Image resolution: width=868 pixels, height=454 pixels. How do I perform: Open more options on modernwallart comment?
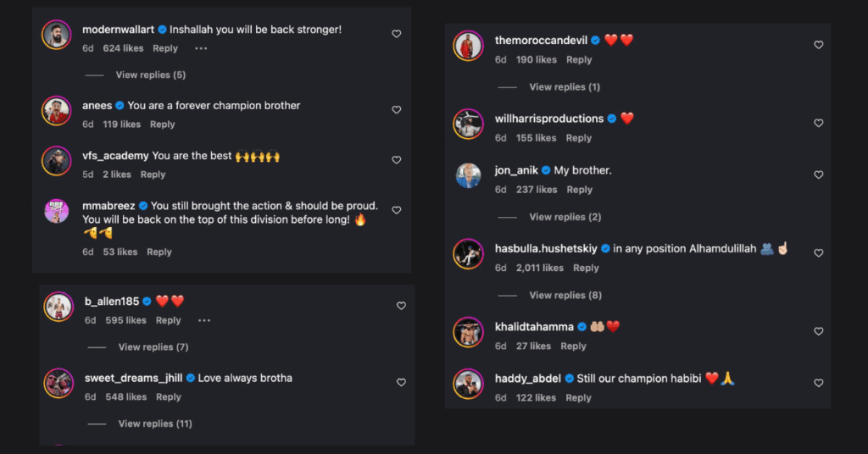pyautogui.click(x=201, y=49)
